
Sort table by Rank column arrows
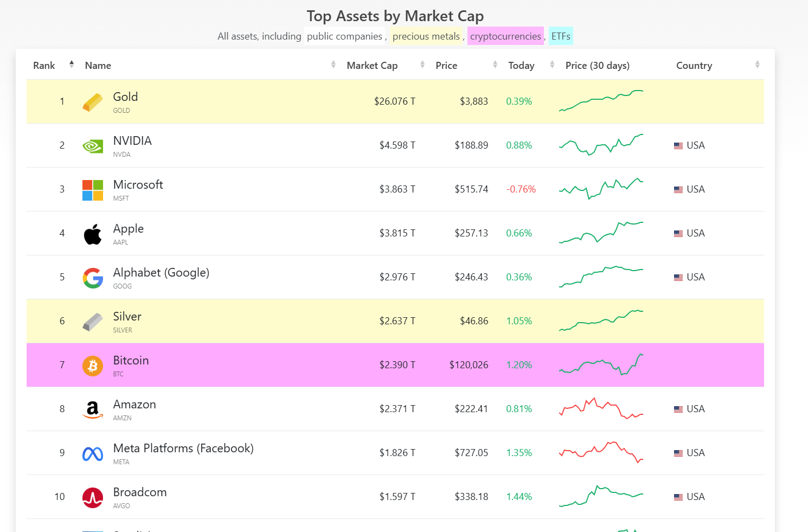coord(72,65)
